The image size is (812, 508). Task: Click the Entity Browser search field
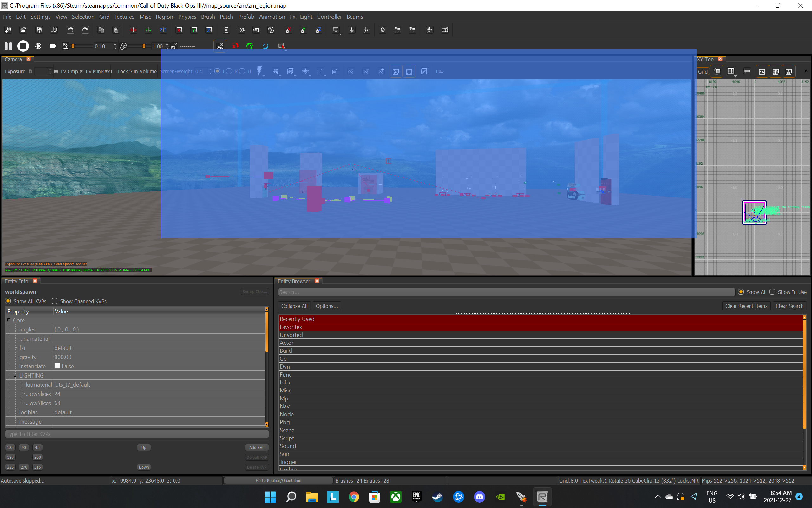507,292
